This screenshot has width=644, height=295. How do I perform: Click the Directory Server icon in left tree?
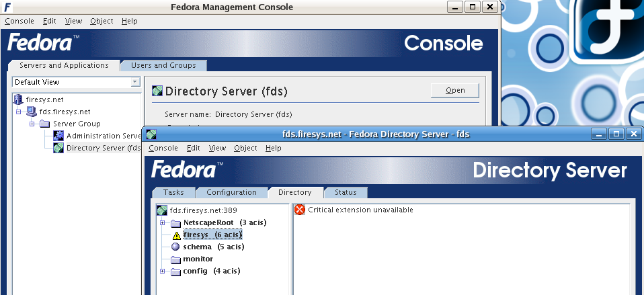tap(58, 148)
